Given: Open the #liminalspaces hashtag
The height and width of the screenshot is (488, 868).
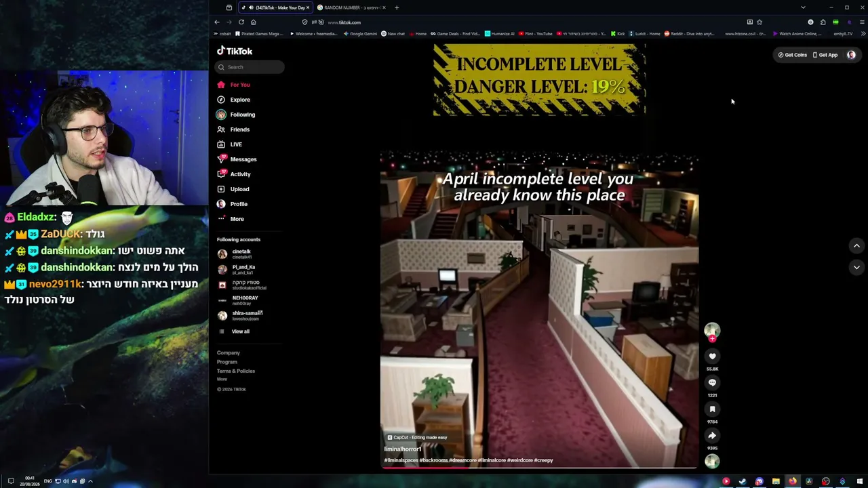Looking at the screenshot, I should point(401,460).
